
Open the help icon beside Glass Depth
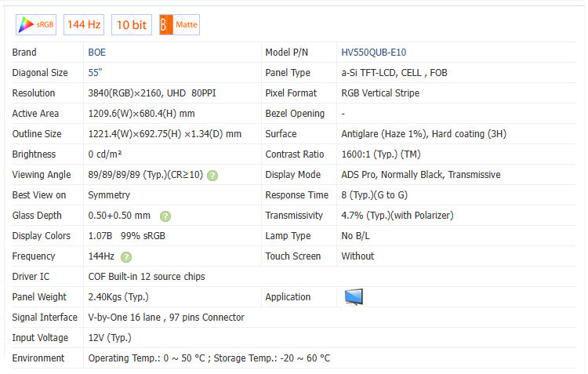point(165,216)
